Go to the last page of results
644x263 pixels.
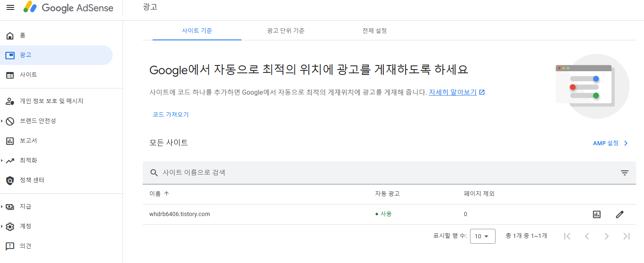[x=626, y=236]
